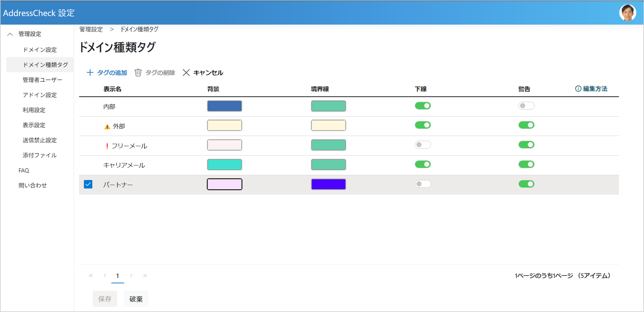Jump to last page arrow
Viewport: 644px width, 312px height.
tap(145, 275)
